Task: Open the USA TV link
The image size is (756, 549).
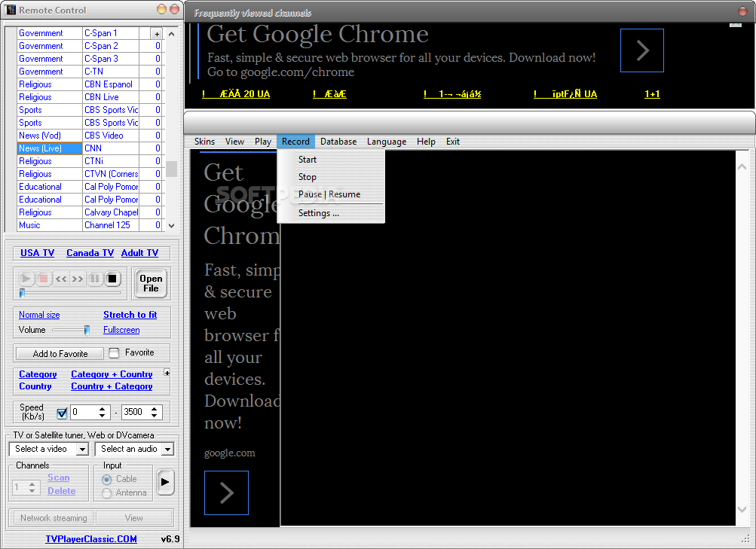Action: 37,253
